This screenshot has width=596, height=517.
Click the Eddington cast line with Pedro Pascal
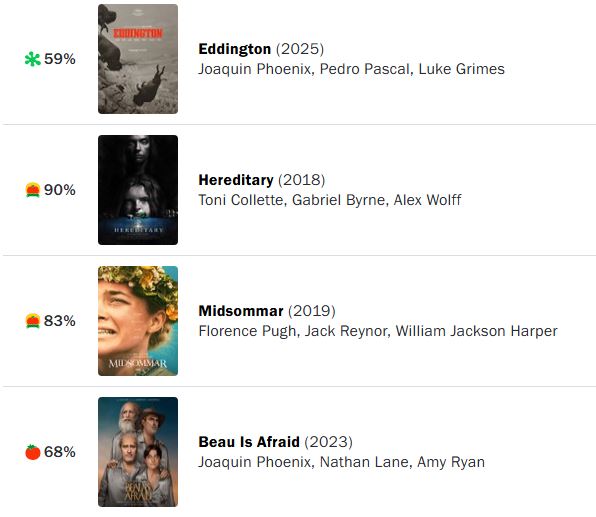point(352,69)
